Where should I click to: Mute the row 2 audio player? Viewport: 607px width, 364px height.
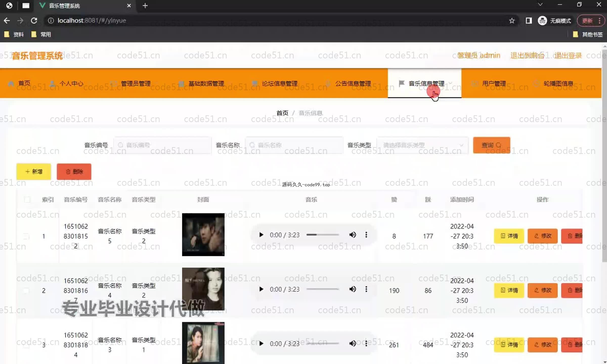[353, 289]
